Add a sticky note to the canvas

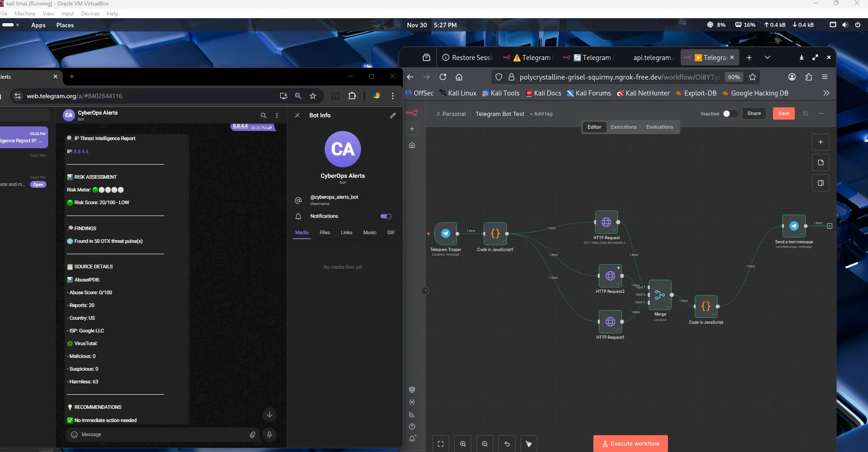(x=821, y=162)
